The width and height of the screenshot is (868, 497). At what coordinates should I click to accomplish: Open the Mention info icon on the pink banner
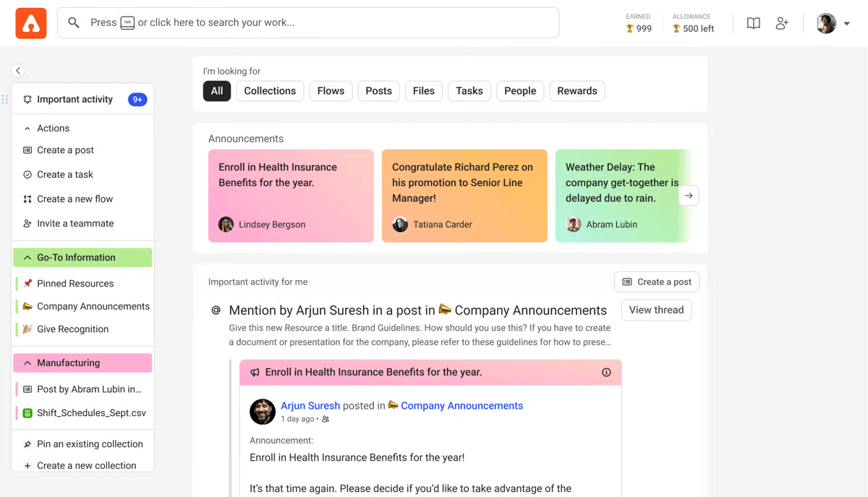point(606,372)
